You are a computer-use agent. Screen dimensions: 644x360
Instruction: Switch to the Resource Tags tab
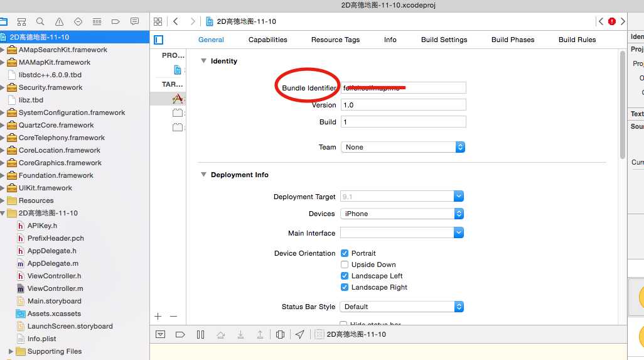(335, 40)
